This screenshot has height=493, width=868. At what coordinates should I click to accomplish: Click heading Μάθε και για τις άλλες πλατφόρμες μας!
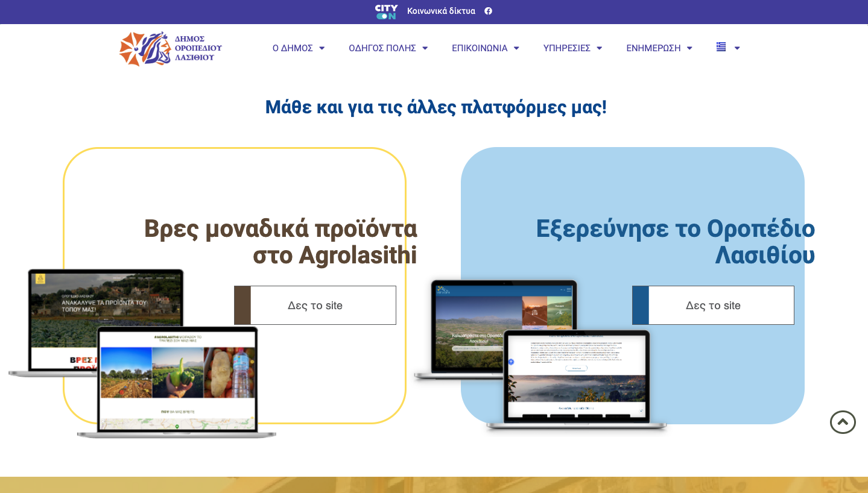click(436, 107)
